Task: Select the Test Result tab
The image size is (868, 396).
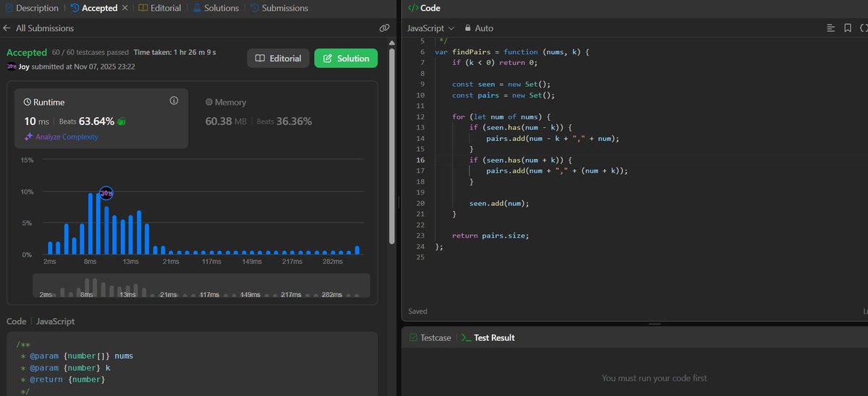Action: (x=488, y=337)
